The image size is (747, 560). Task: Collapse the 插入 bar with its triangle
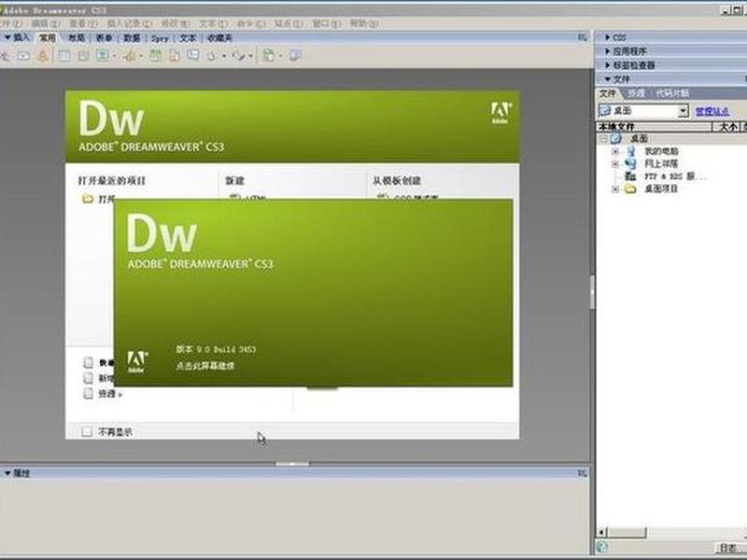click(7, 37)
